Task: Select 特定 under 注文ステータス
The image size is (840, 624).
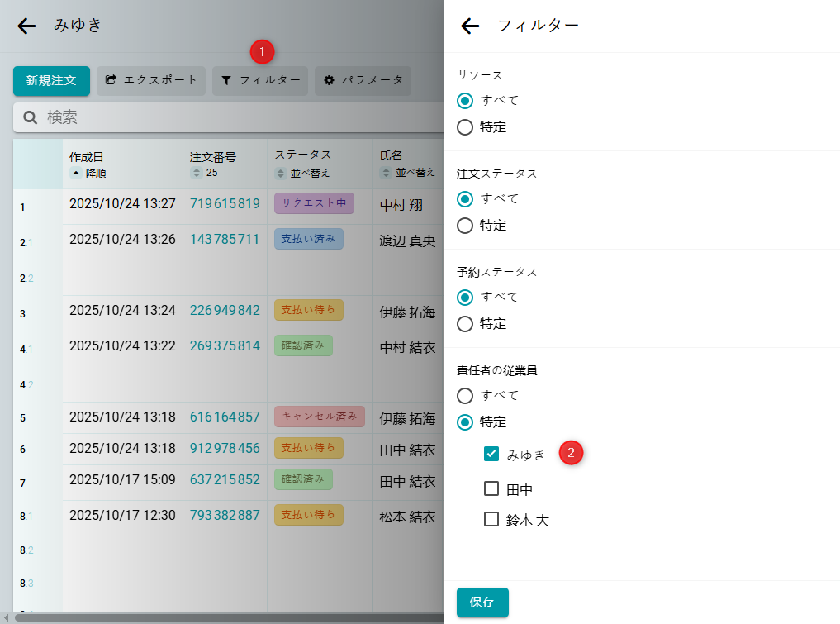Action: point(465,225)
